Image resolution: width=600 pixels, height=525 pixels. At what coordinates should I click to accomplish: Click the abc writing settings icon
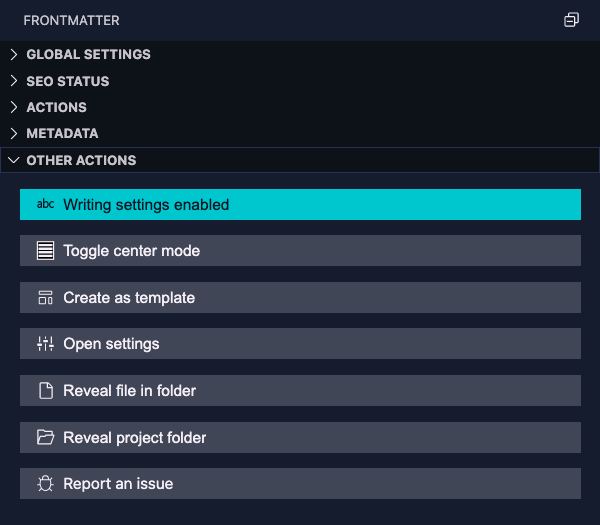45,204
